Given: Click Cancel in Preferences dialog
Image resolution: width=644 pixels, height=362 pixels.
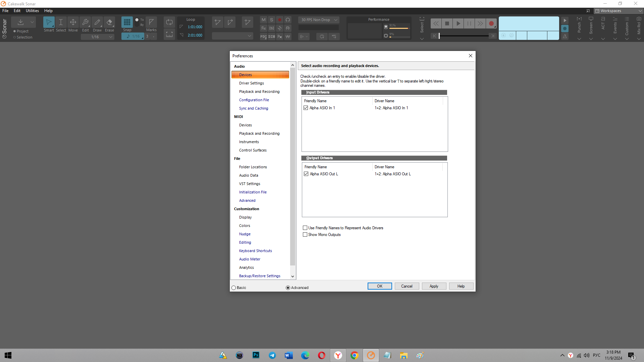Looking at the screenshot, I should click(x=407, y=286).
